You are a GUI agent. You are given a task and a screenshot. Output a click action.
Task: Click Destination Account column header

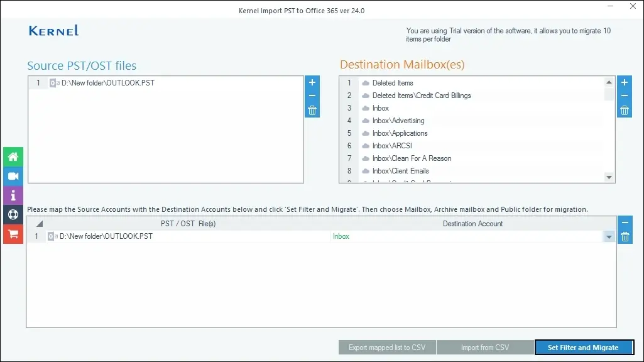pyautogui.click(x=472, y=224)
